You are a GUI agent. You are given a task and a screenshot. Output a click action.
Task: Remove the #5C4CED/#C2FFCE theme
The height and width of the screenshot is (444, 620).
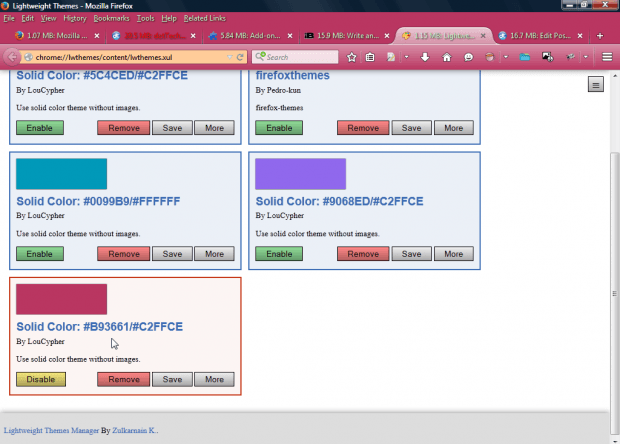pyautogui.click(x=124, y=128)
